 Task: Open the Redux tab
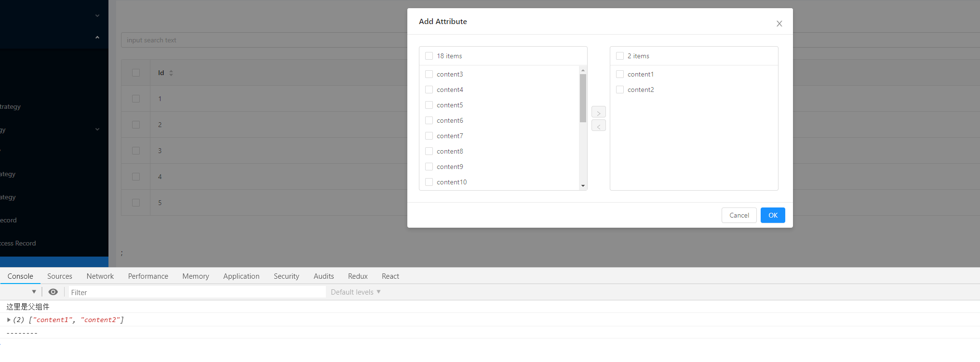point(358,276)
